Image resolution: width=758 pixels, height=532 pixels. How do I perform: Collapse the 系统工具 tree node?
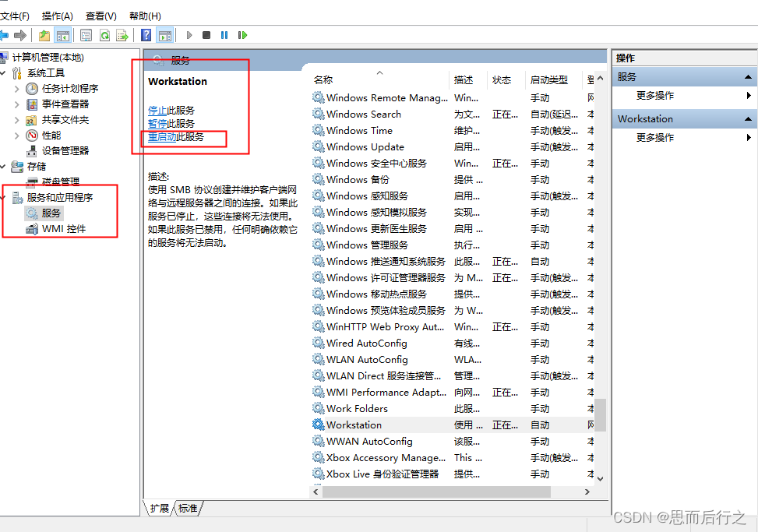[x=3, y=73]
